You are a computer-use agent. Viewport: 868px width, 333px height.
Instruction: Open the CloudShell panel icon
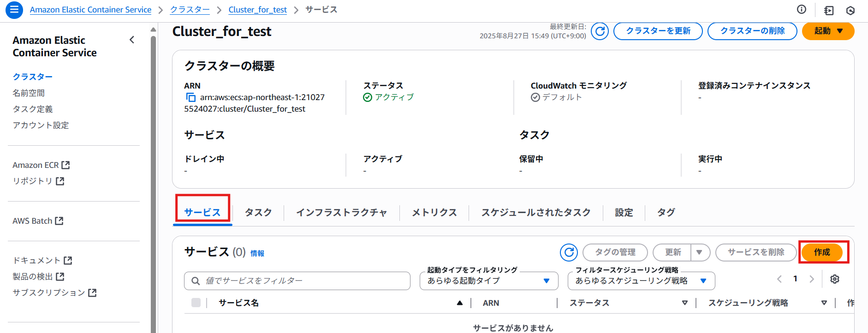tap(829, 10)
